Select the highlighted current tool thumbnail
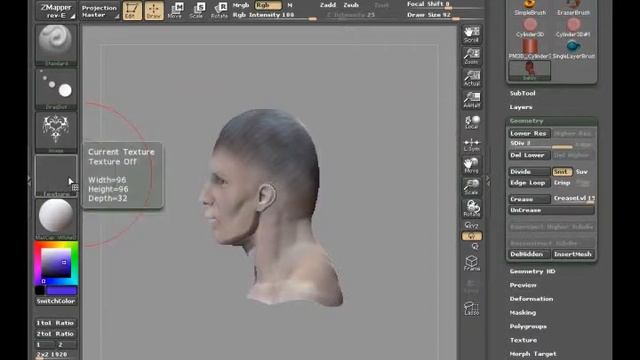 tap(530, 71)
